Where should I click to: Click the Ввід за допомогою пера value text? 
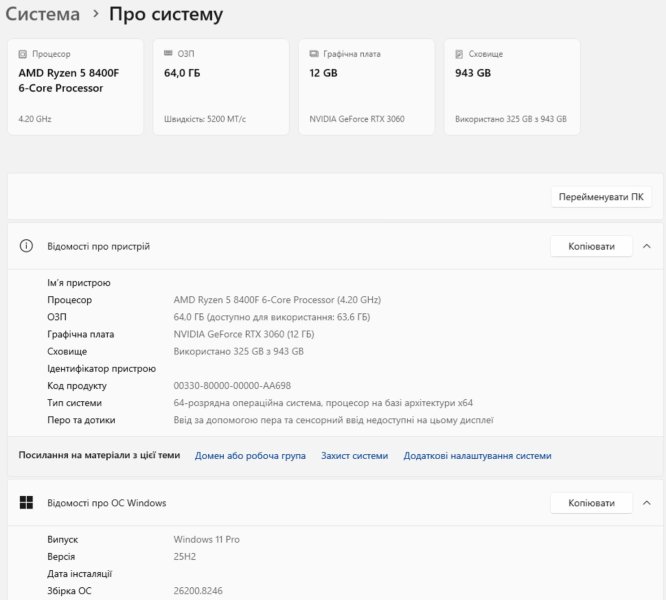333,420
